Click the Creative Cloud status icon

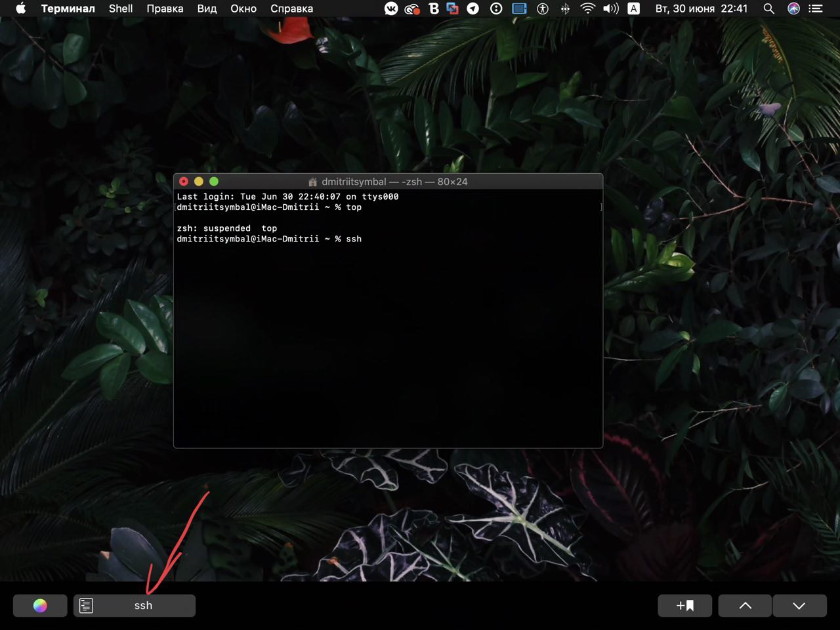pyautogui.click(x=412, y=9)
